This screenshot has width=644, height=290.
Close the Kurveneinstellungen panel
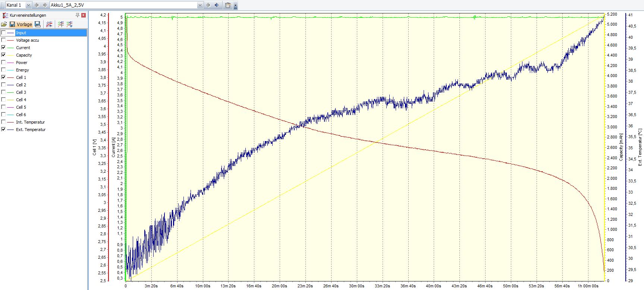coord(84,15)
